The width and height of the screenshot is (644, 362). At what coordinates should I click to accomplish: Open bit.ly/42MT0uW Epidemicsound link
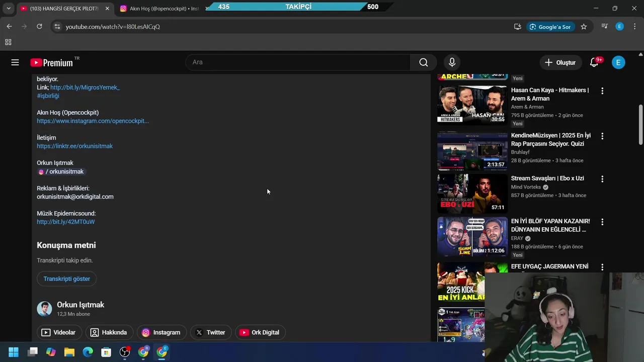[65, 222]
